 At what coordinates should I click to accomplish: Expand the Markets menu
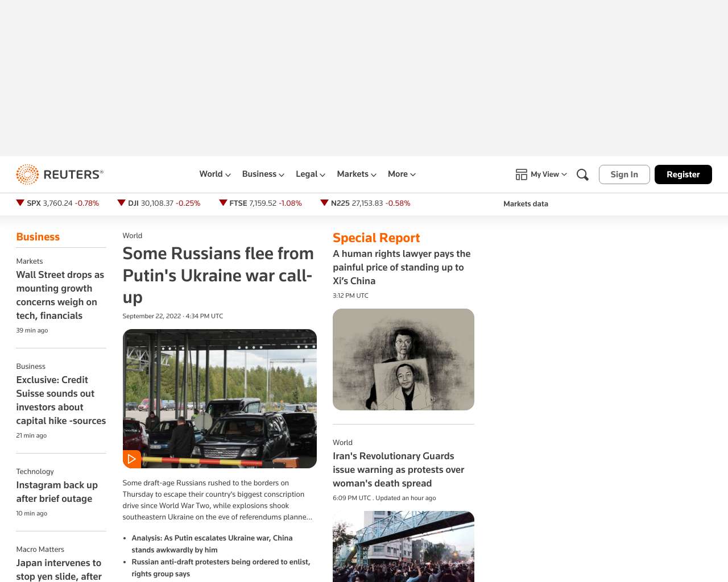click(x=357, y=174)
